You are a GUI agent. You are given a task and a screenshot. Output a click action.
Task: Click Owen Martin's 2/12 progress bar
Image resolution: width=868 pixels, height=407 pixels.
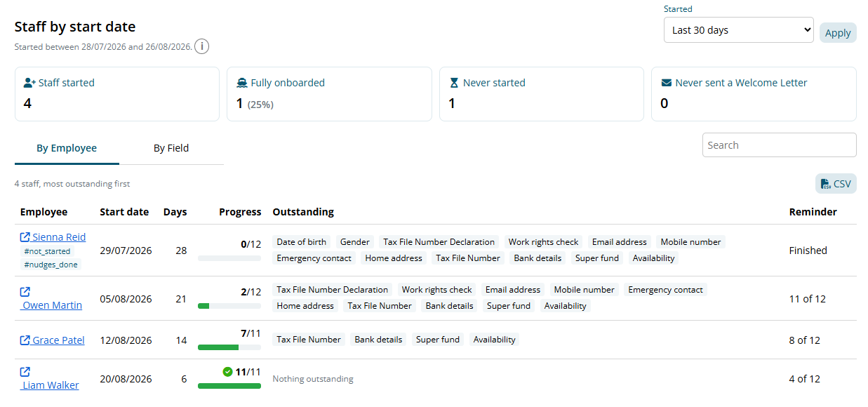(229, 306)
